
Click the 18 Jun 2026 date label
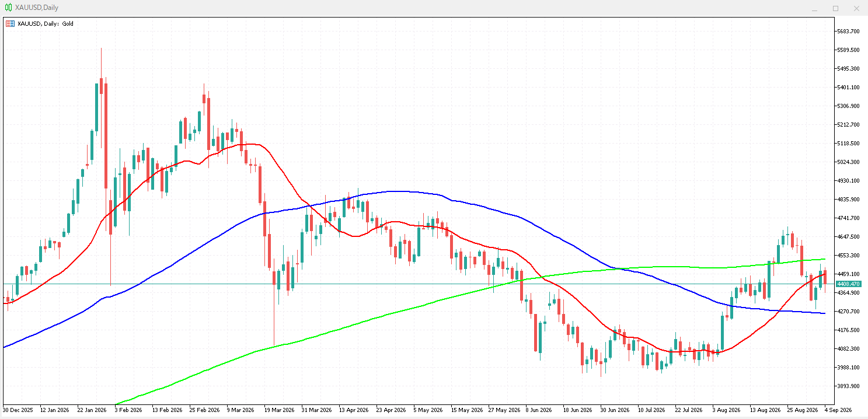point(578,410)
